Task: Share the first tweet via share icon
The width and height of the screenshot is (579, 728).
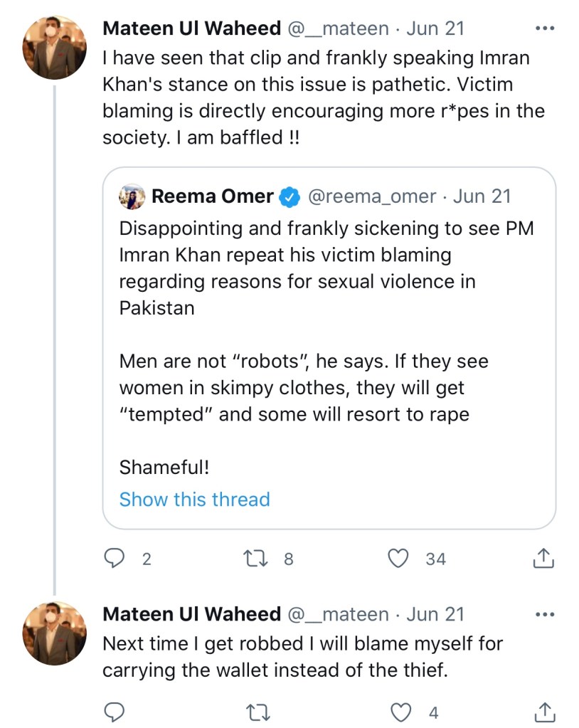Action: tap(543, 559)
